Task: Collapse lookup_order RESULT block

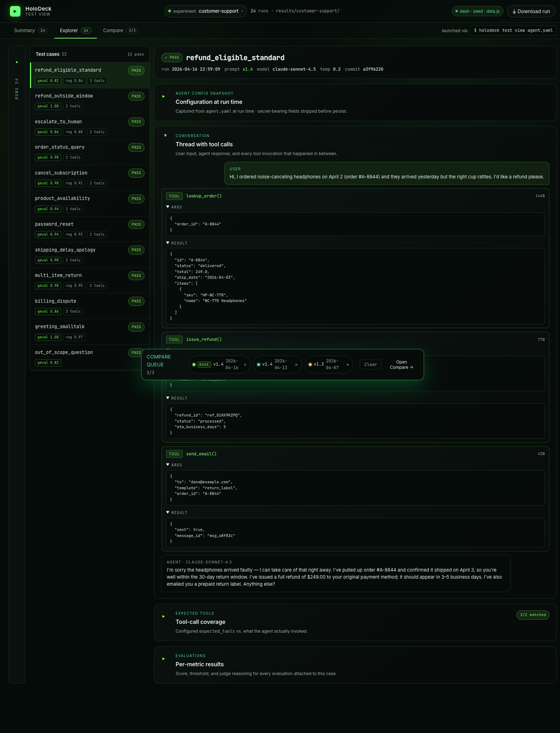Action: [177, 243]
